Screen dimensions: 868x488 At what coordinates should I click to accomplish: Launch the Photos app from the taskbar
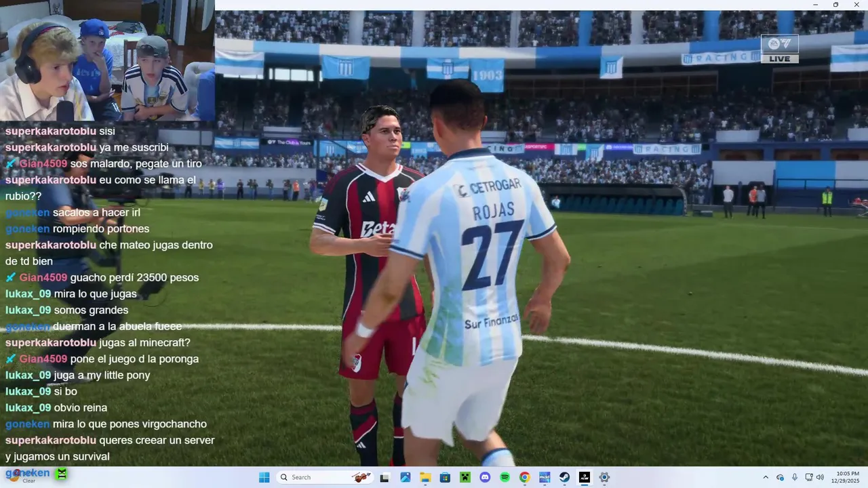click(405, 477)
